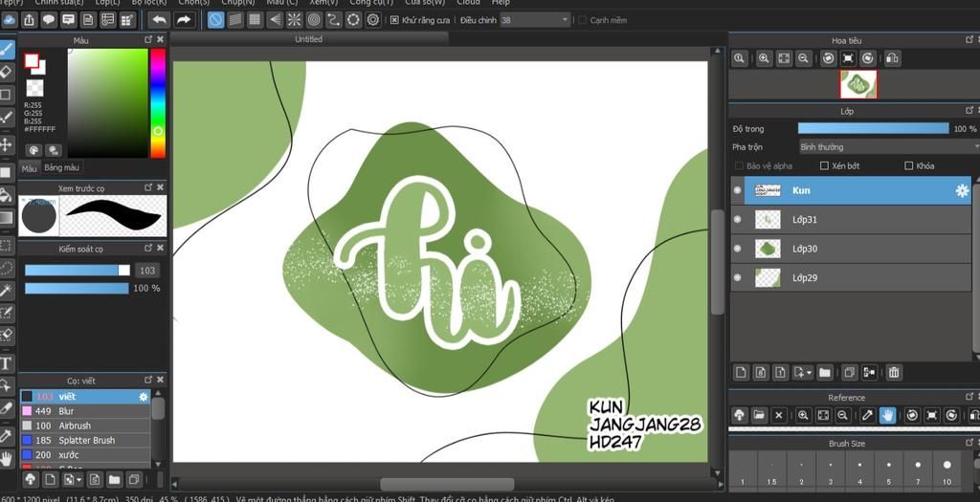Switch to the Màu tab
The image size is (980, 502).
pyautogui.click(x=30, y=168)
